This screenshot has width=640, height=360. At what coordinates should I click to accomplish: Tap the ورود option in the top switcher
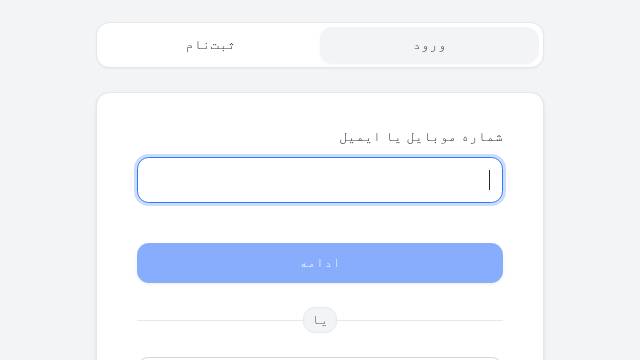pyautogui.click(x=429, y=45)
